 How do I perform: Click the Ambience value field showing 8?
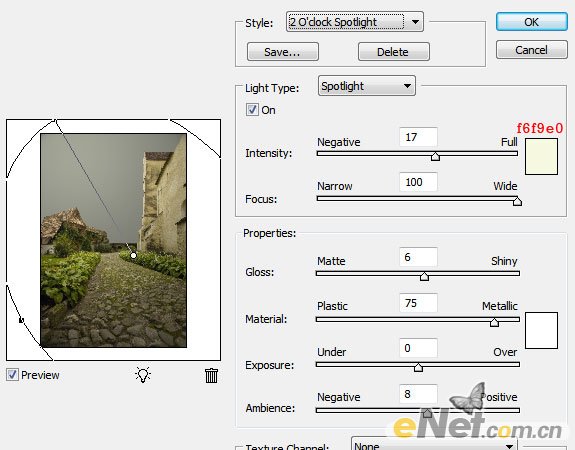coord(418,394)
